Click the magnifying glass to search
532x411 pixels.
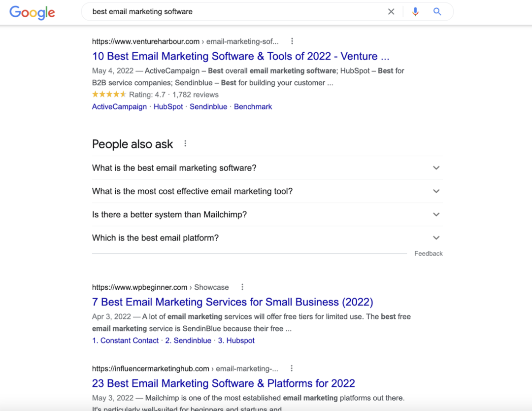click(437, 11)
